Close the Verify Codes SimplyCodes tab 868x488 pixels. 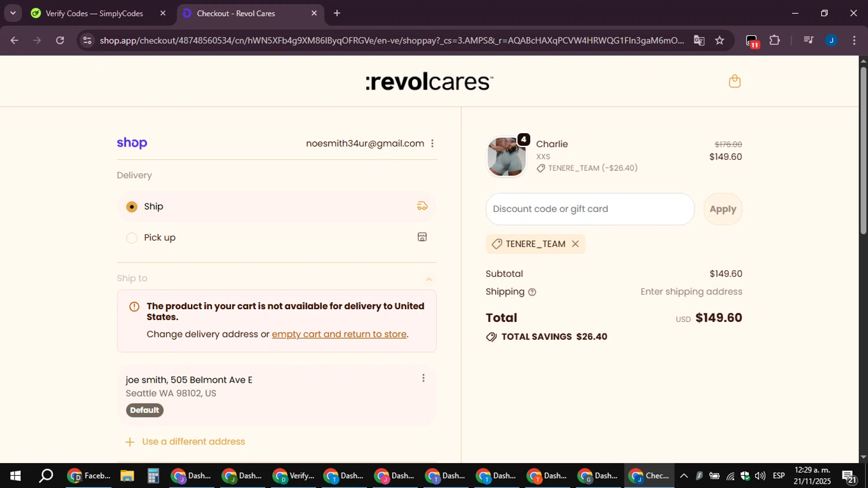[163, 13]
